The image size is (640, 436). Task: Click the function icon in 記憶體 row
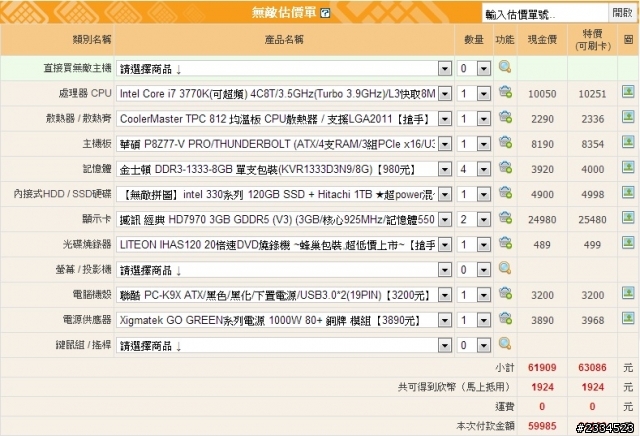(505, 168)
